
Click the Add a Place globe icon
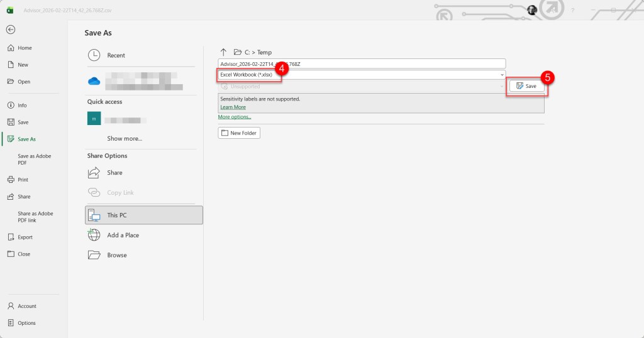pyautogui.click(x=94, y=235)
